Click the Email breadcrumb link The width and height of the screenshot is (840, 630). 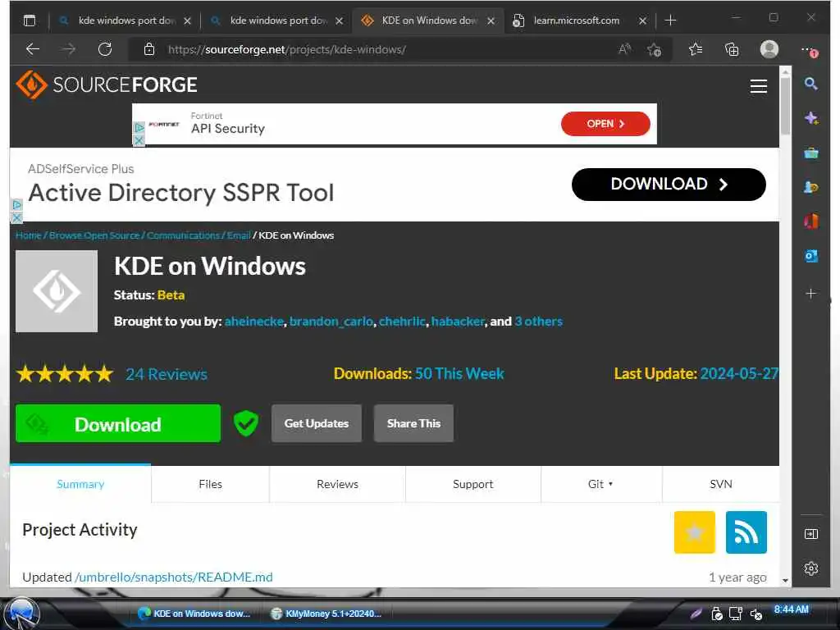[x=239, y=235]
